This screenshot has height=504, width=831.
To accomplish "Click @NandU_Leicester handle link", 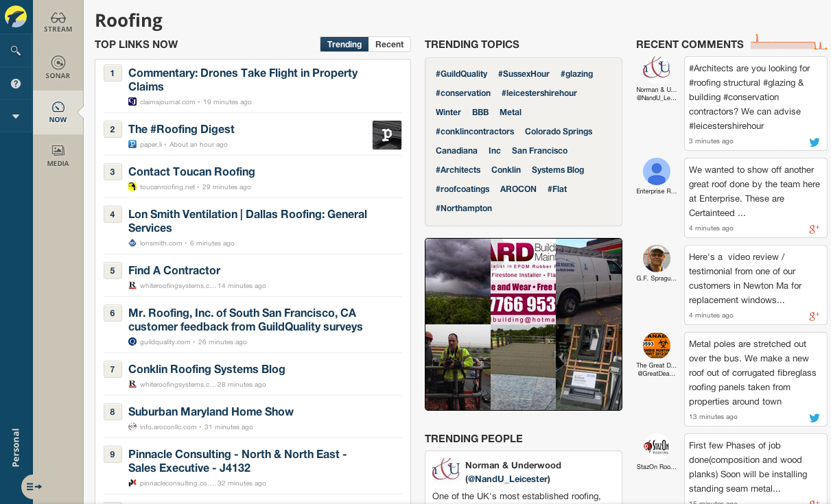I will tap(508, 479).
